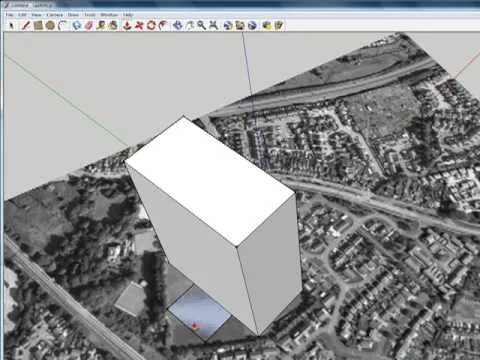
Task: Click the Zoom Extents icon
Action: point(213,25)
